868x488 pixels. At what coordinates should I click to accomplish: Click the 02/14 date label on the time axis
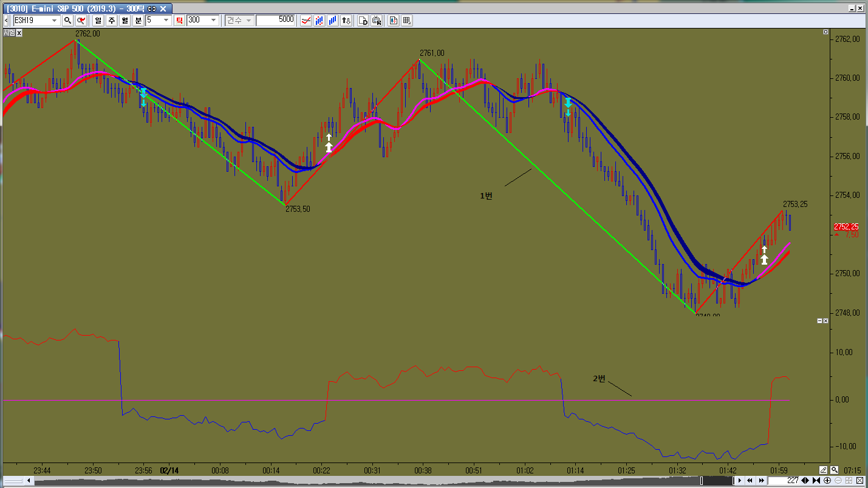click(169, 470)
